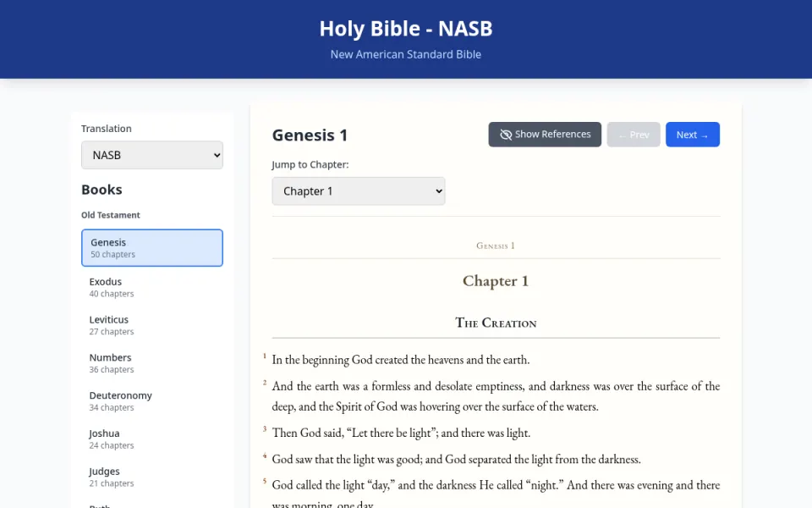Click the verse 2 superscript number
812x508 pixels.
(265, 383)
